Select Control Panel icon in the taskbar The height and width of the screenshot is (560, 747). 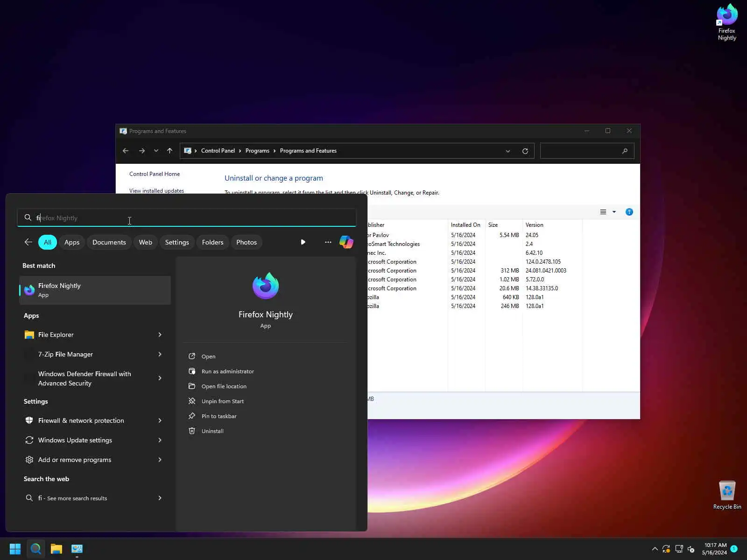coord(77,549)
